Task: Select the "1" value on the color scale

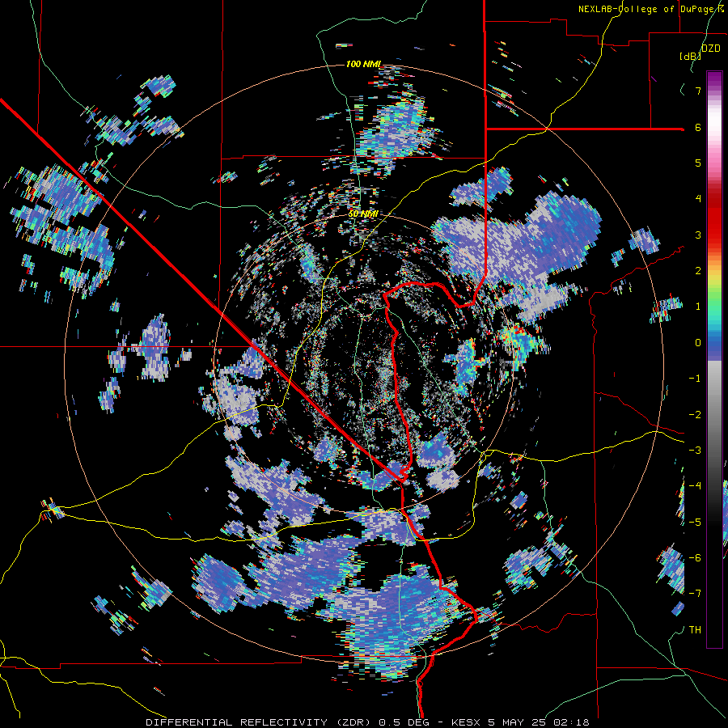Action: [698, 307]
